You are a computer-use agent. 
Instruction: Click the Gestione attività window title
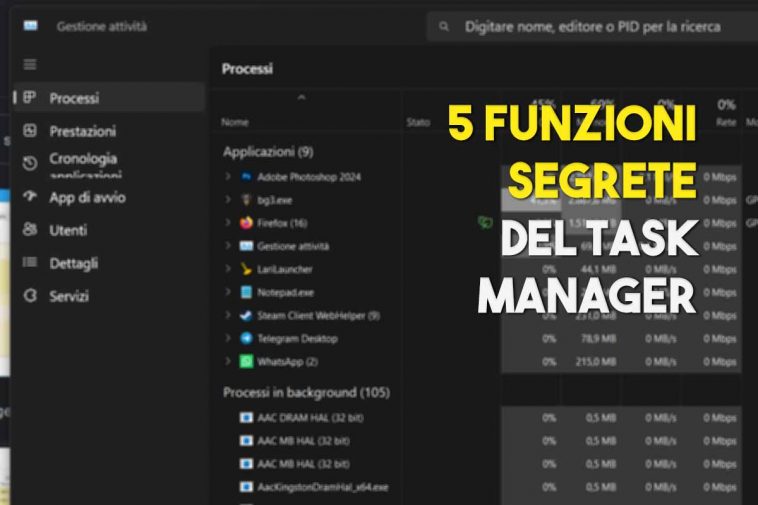coord(102,26)
